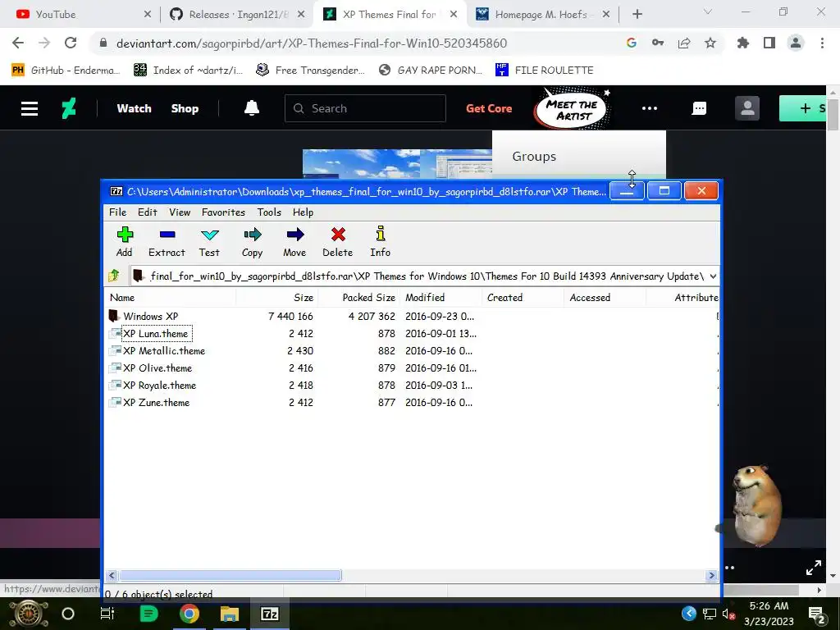Open the Chrome extensions puzzle icon

click(x=742, y=43)
